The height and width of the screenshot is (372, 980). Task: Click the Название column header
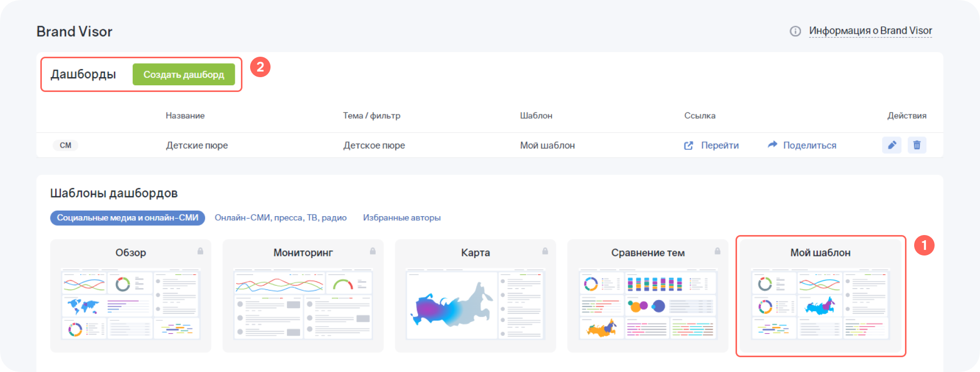click(185, 116)
